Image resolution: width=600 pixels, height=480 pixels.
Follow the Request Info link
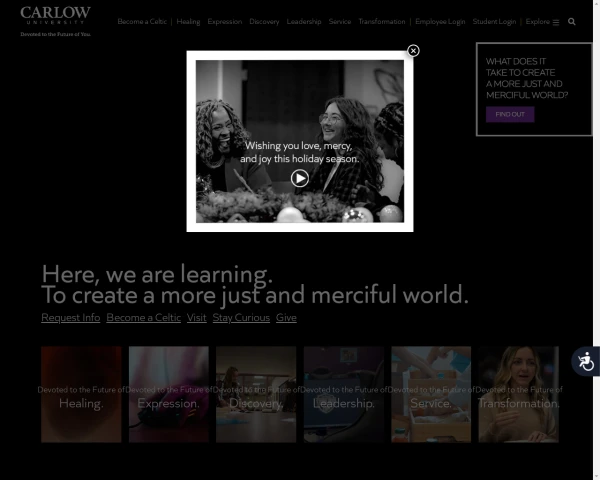point(71,318)
